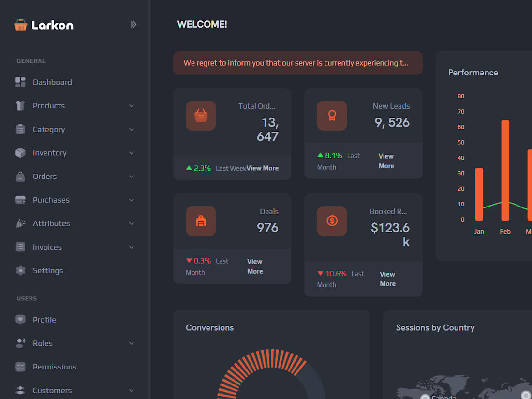532x399 pixels.
Task: Expand the Customers submenu
Action: tap(131, 390)
